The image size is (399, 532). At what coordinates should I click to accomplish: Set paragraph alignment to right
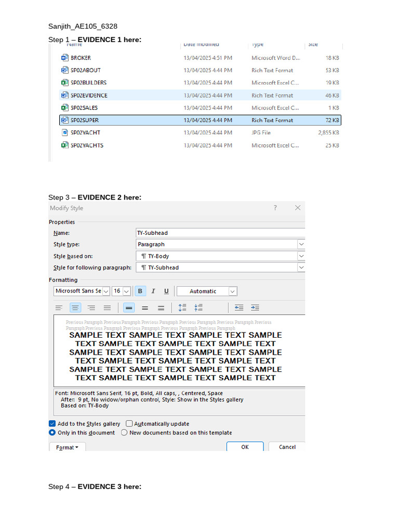click(x=91, y=308)
